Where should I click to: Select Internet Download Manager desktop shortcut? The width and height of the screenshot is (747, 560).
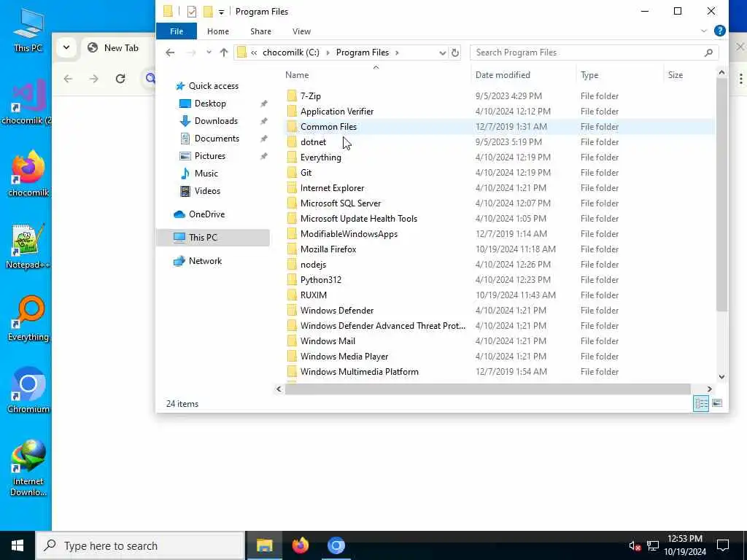pyautogui.click(x=28, y=467)
